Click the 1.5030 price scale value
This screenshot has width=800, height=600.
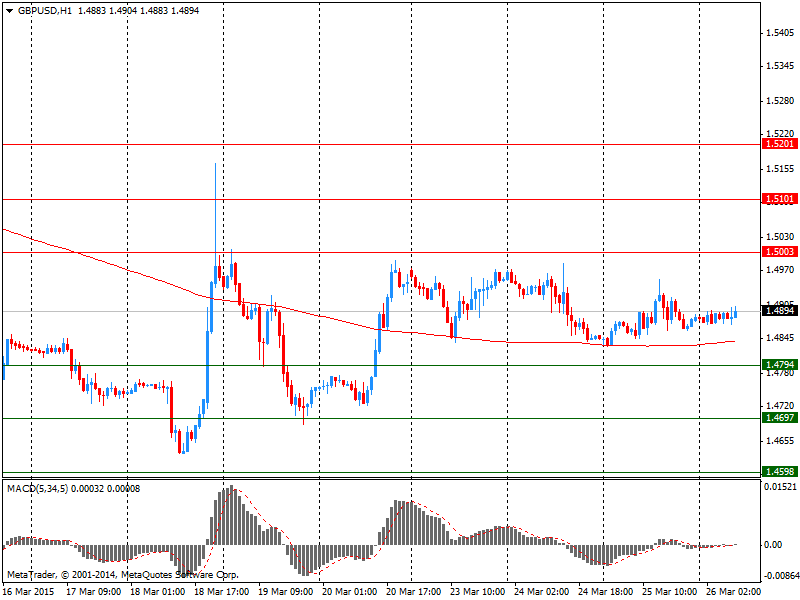pyautogui.click(x=780, y=237)
